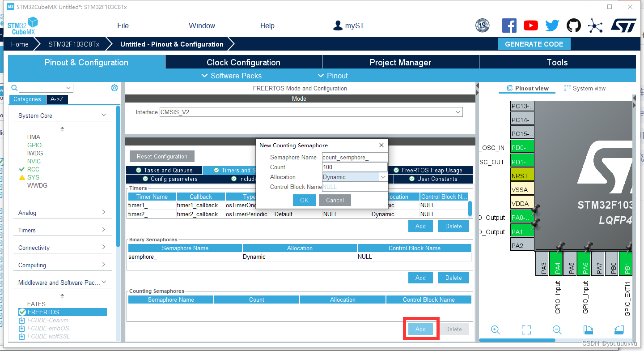Switch to Project Manager tab

coord(400,62)
